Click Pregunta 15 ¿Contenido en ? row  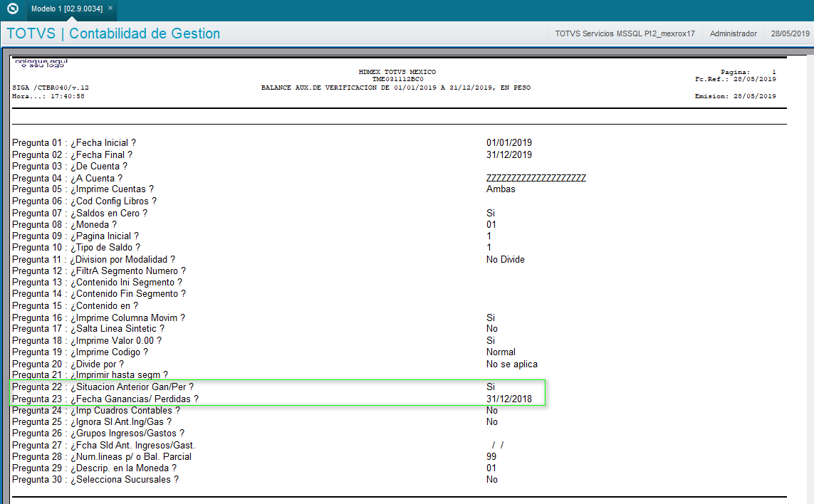[75, 305]
